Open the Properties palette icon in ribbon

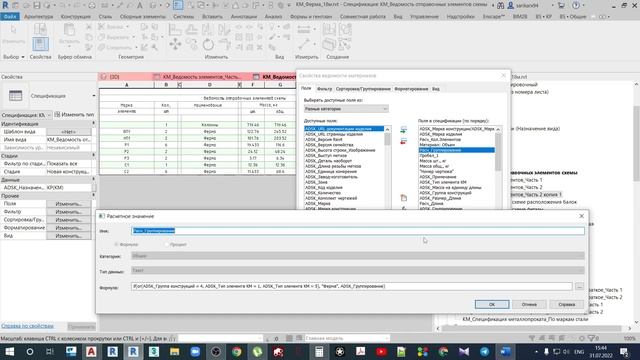pyautogui.click(x=40, y=44)
